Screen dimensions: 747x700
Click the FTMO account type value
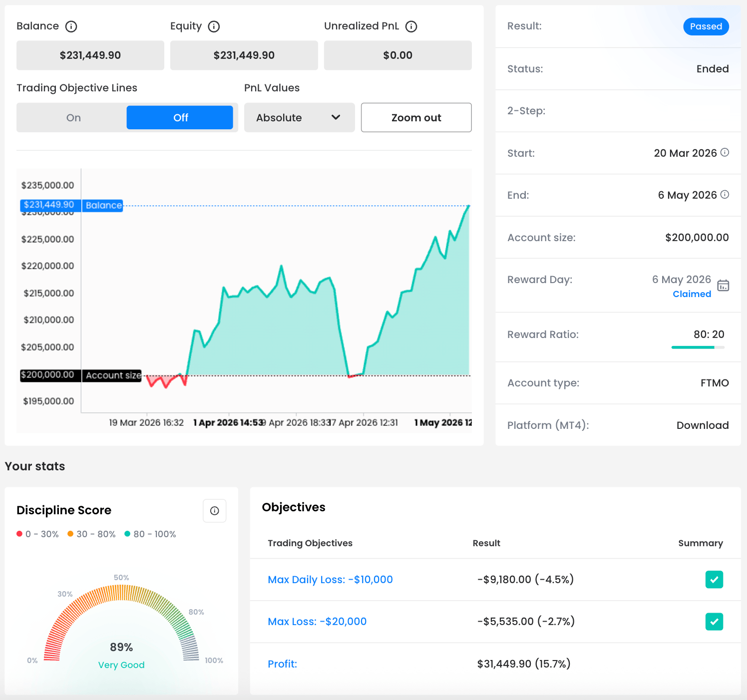coord(715,383)
